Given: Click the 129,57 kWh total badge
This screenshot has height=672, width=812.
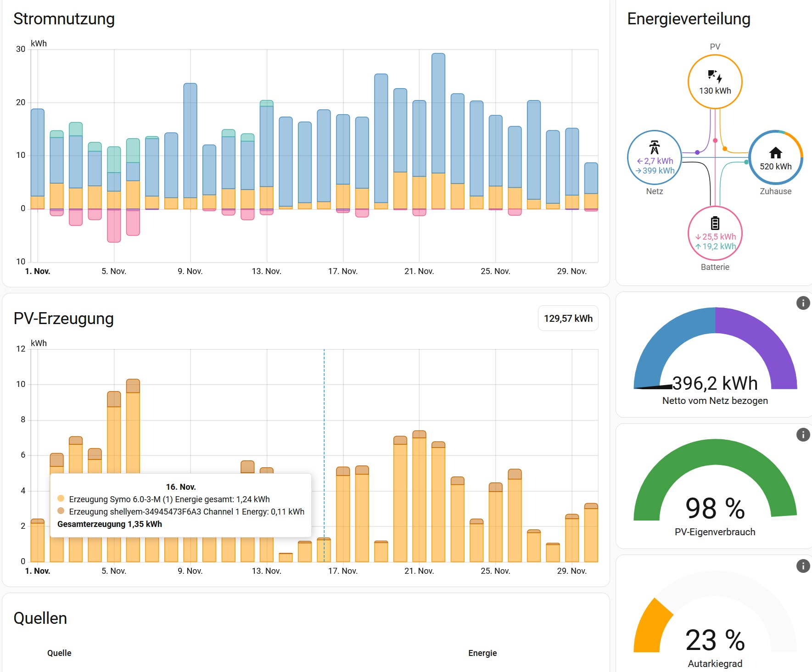Looking at the screenshot, I should (568, 318).
